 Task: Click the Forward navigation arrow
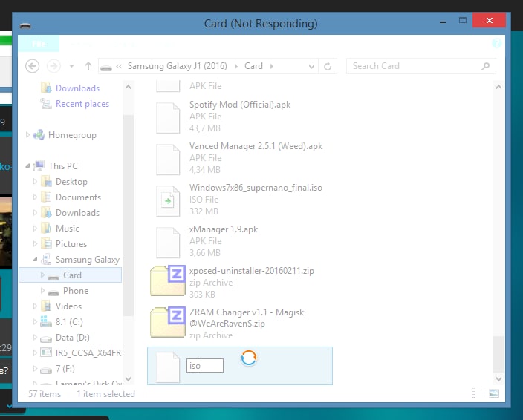53,66
